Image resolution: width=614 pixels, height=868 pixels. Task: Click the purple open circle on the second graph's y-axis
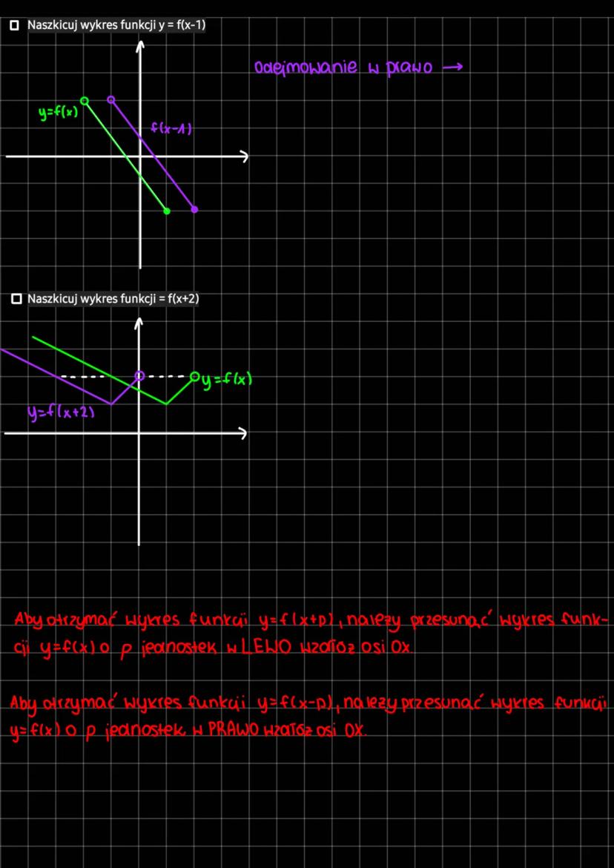[139, 376]
